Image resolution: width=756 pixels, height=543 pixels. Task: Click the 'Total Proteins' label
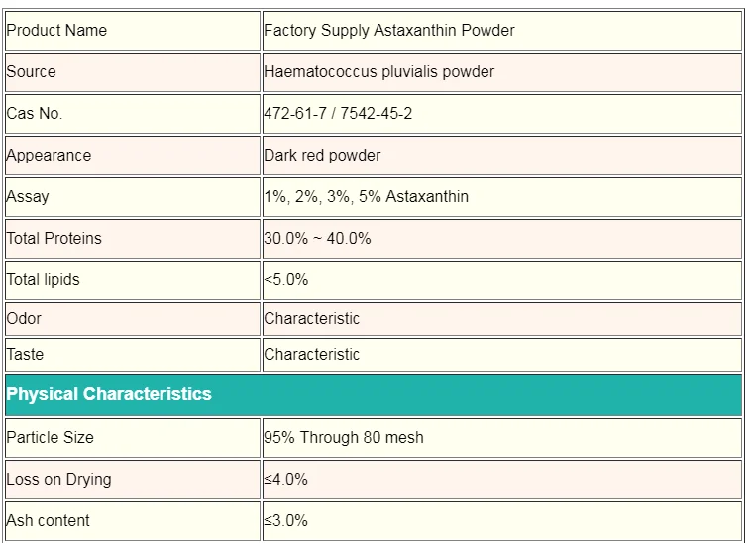tap(54, 238)
